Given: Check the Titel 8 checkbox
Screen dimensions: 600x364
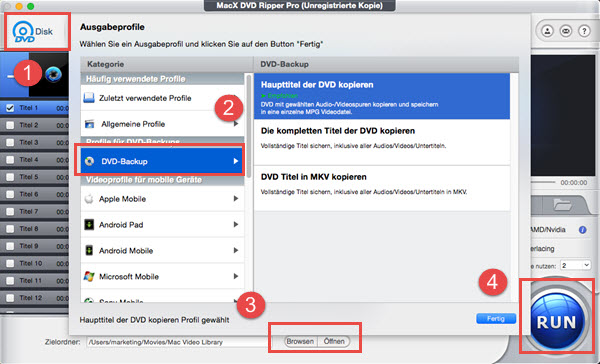Looking at the screenshot, I should [10, 229].
